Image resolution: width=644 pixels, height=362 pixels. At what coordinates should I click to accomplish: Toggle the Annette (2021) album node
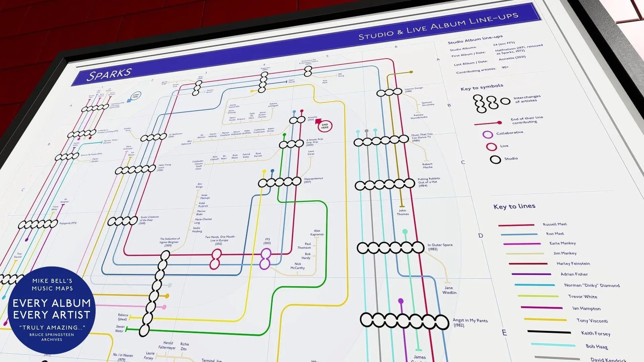click(x=297, y=120)
